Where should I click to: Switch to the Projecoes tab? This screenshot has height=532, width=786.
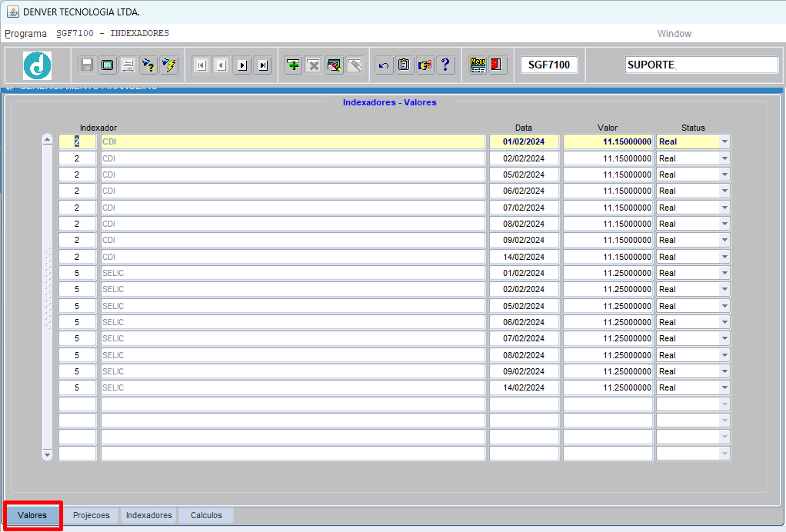(x=92, y=515)
